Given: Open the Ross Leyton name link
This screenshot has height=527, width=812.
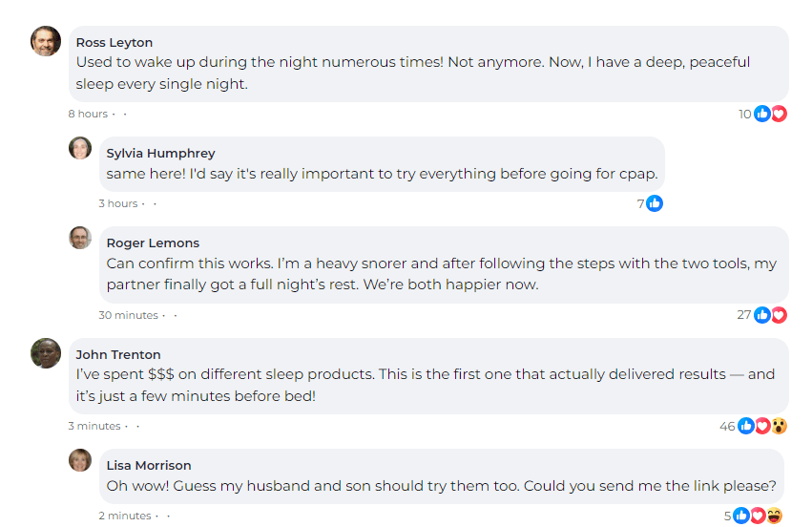Looking at the screenshot, I should point(115,42).
